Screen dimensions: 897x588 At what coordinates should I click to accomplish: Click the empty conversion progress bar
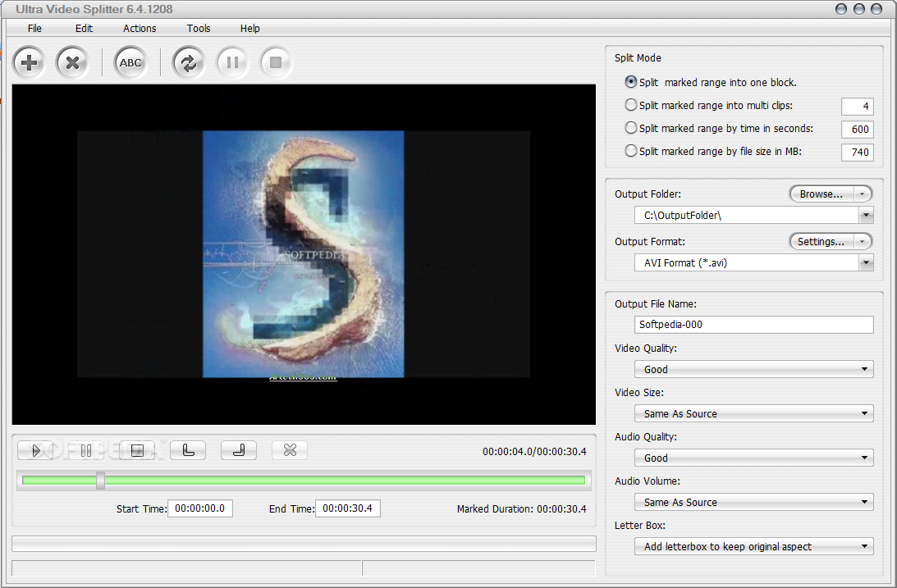[304, 544]
